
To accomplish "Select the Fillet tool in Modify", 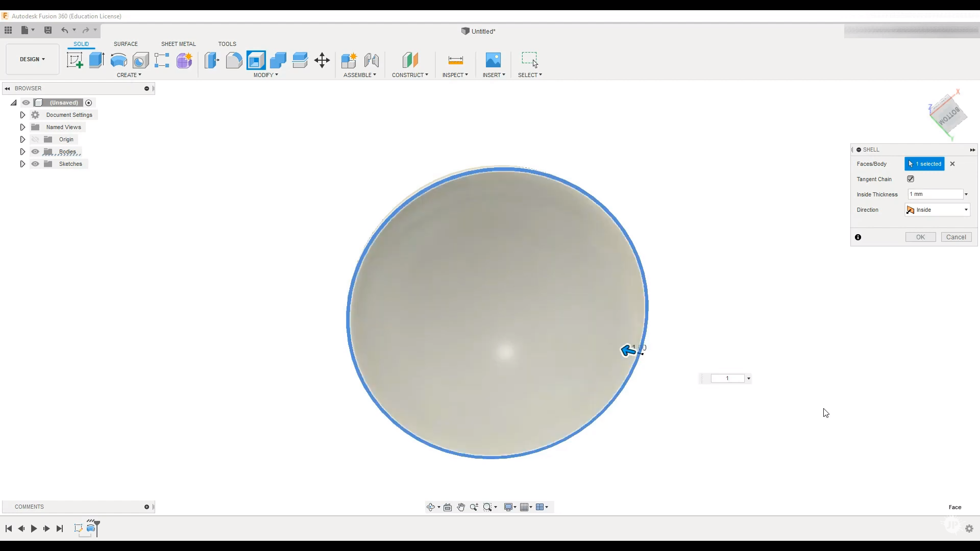I will (x=234, y=60).
